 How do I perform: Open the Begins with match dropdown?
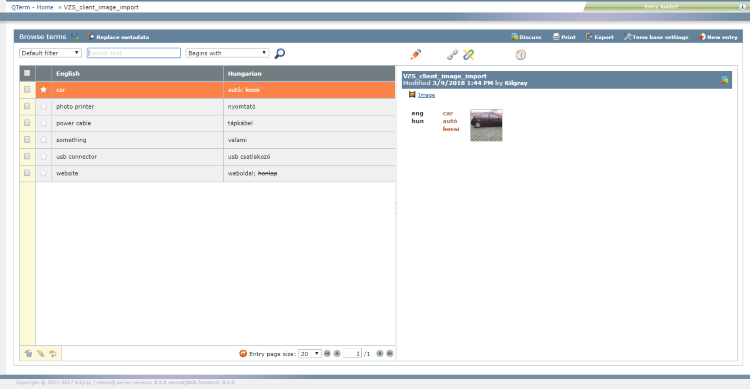(227, 53)
